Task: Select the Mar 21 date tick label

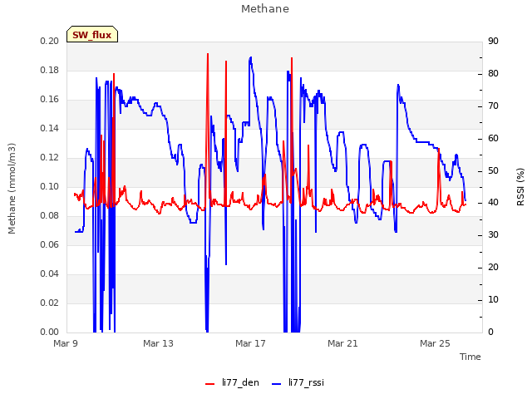Action: coord(342,343)
